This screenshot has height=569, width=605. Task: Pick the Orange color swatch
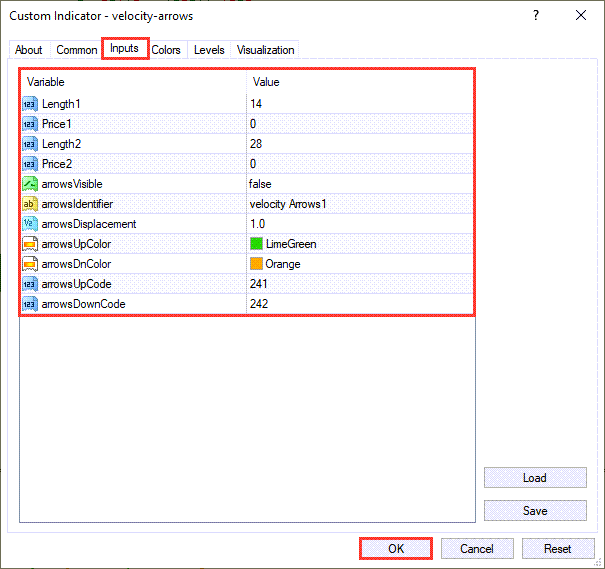(257, 264)
